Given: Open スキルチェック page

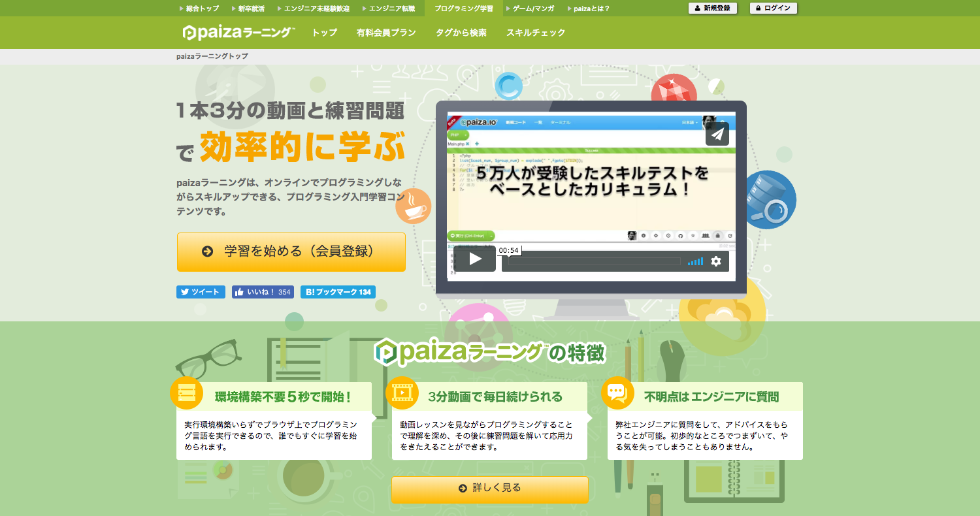Looking at the screenshot, I should [x=536, y=32].
